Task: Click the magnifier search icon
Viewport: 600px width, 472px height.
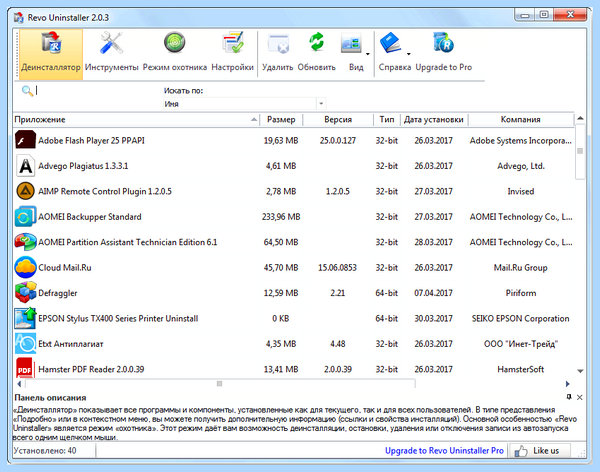Action: [27, 91]
